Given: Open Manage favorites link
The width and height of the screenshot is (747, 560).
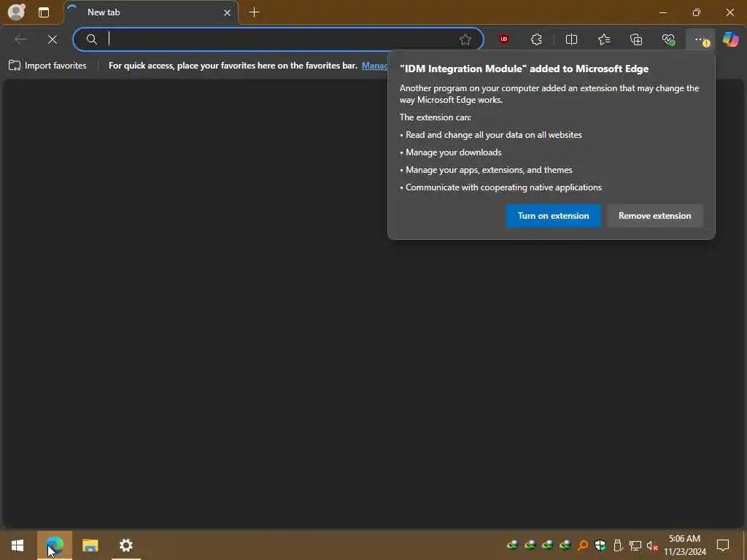Looking at the screenshot, I should point(374,66).
